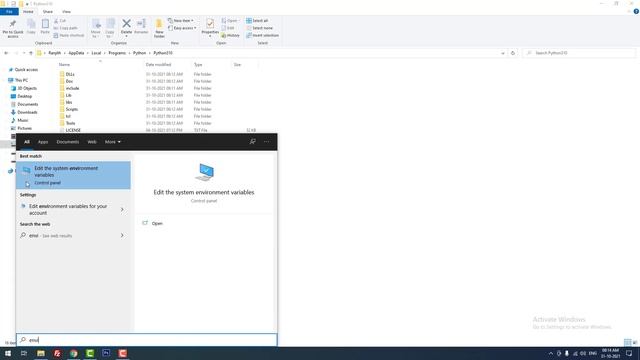
Task: Select the include folder
Action: [x=72, y=88]
